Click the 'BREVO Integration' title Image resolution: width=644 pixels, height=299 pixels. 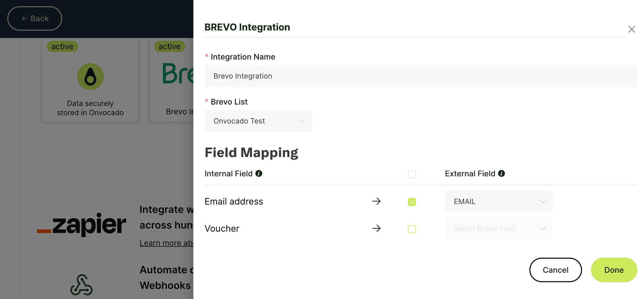click(247, 27)
